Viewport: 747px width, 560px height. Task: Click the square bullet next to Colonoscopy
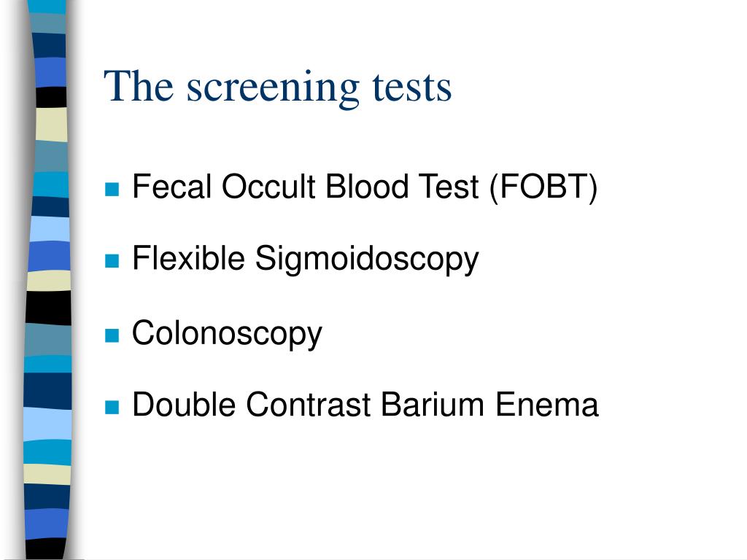[112, 335]
